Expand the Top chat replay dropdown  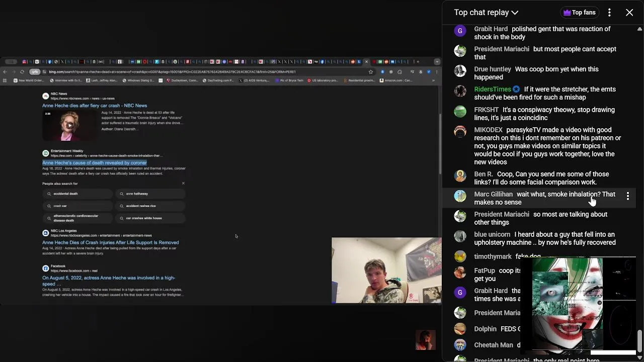coord(486,13)
